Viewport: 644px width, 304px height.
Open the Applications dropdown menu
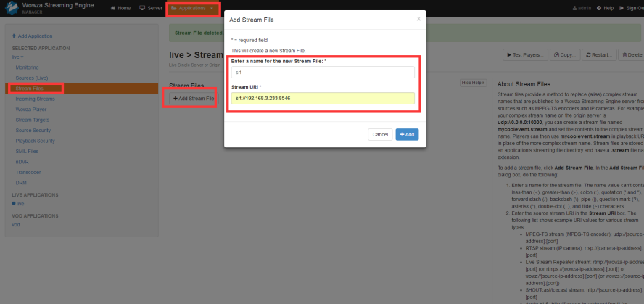coord(193,8)
